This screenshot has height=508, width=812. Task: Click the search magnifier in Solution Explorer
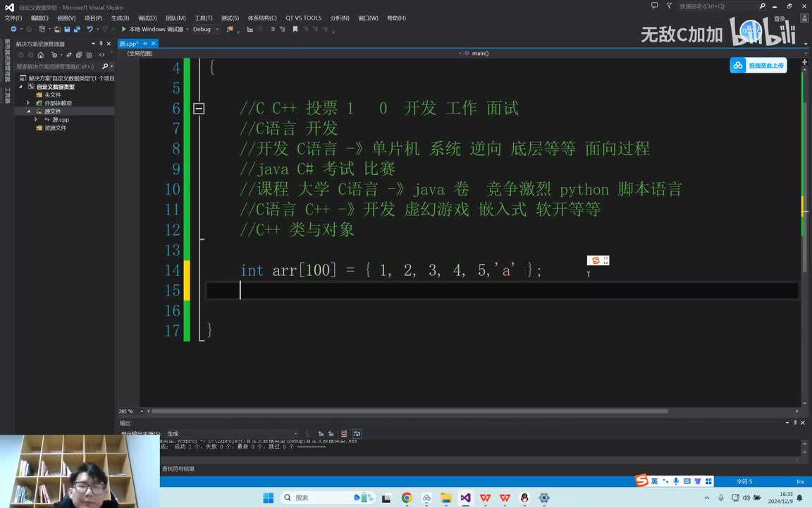(105, 66)
